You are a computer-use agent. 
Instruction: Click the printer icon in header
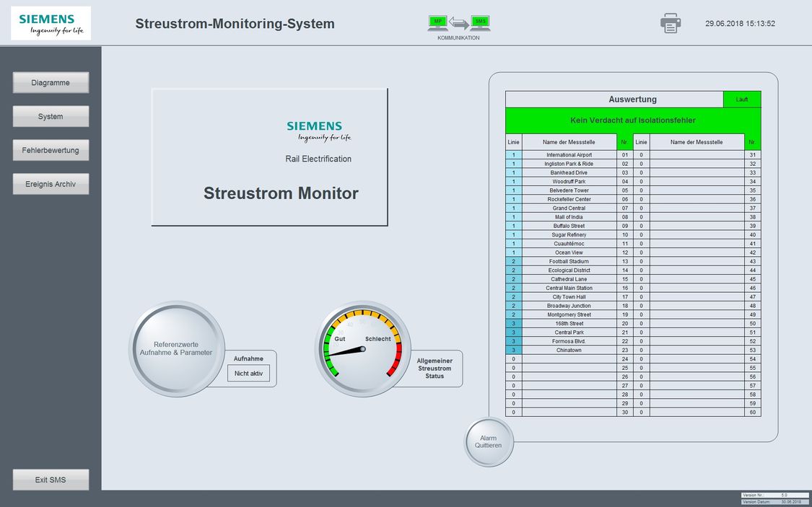point(670,23)
